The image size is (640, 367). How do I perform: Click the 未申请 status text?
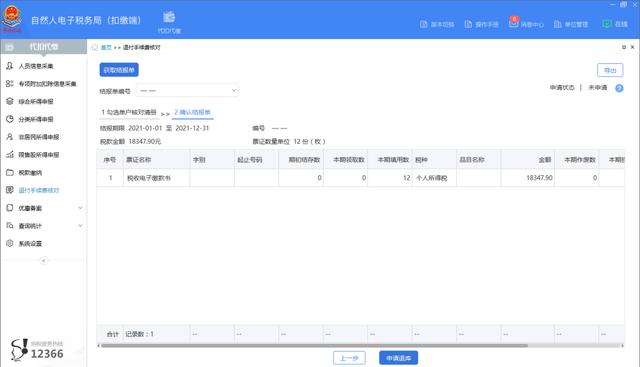[598, 87]
